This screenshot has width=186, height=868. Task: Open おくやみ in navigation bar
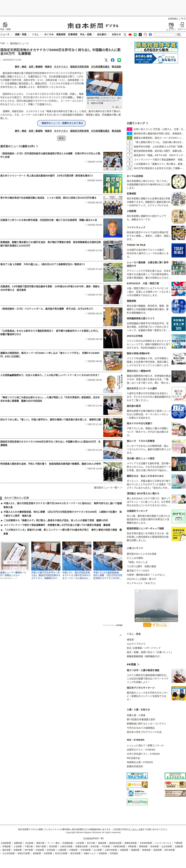[49, 34]
